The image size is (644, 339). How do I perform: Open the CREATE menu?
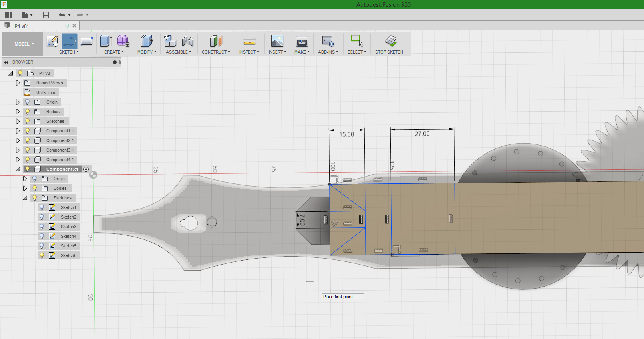[114, 52]
